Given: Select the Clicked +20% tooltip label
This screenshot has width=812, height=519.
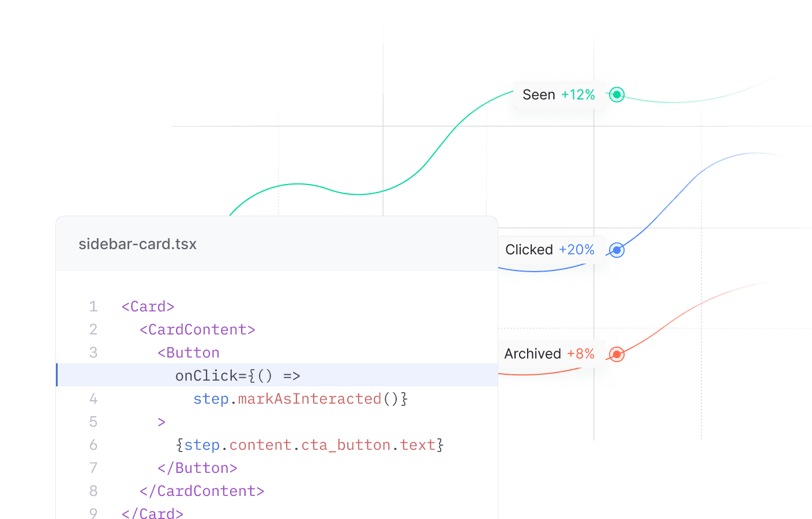Looking at the screenshot, I should [x=550, y=250].
